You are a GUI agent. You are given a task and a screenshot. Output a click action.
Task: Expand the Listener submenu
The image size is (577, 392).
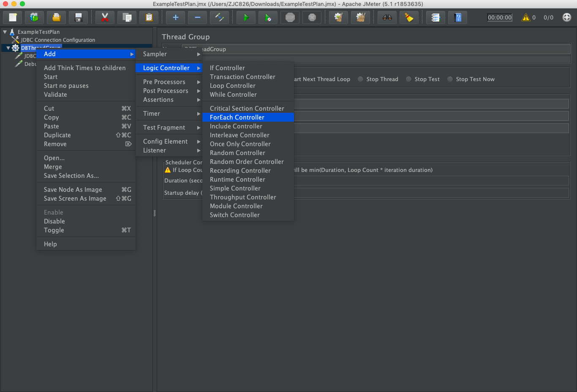pyautogui.click(x=169, y=150)
